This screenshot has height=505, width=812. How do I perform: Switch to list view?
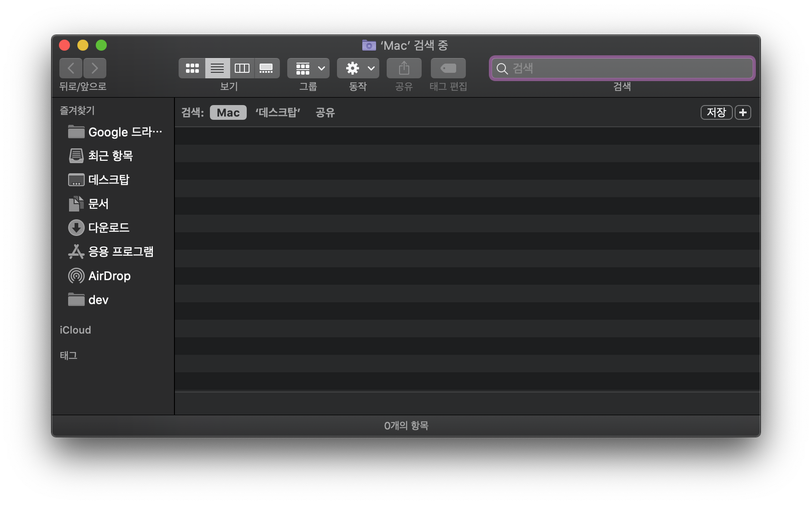[217, 68]
